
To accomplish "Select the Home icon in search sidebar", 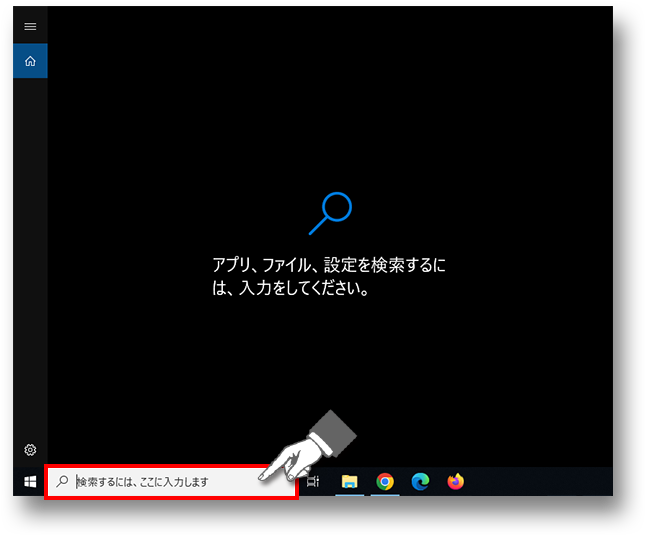I will [30, 61].
